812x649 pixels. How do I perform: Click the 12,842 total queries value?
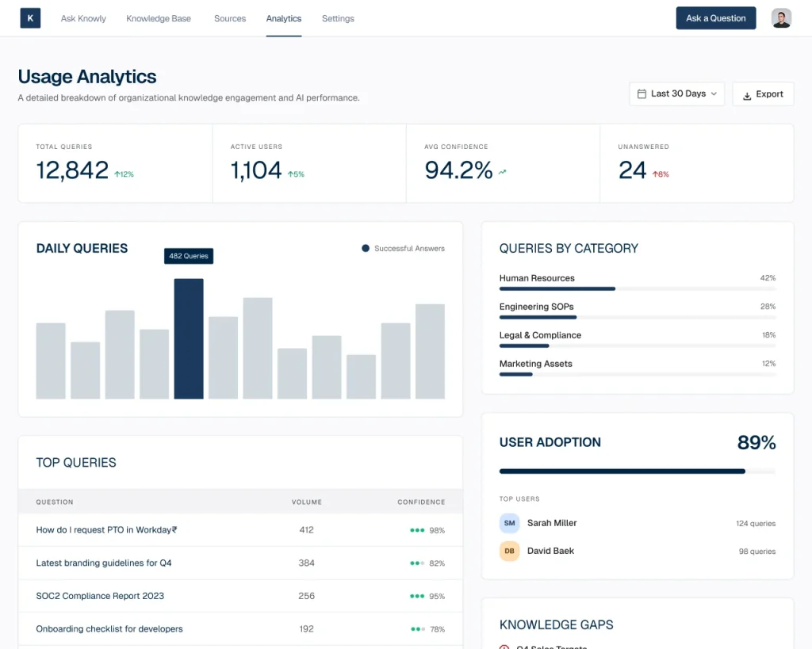tap(72, 170)
